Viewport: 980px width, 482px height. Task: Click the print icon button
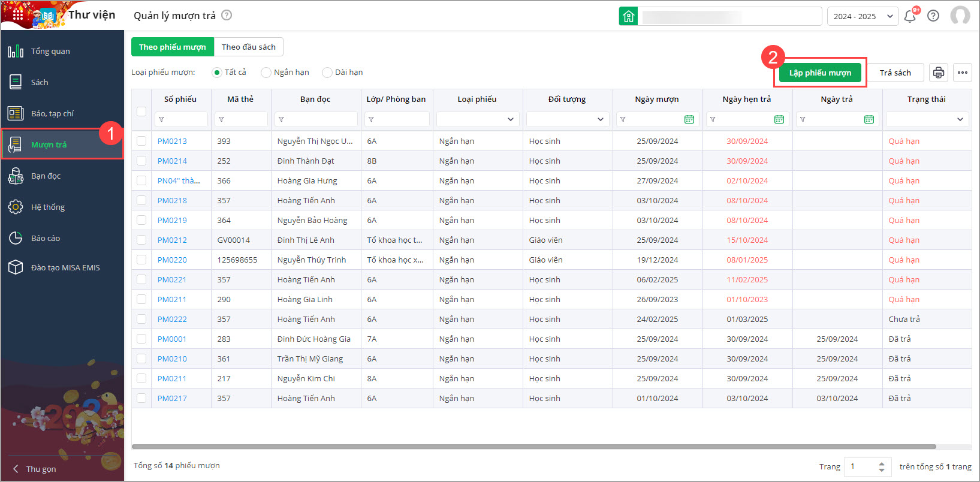(x=938, y=73)
